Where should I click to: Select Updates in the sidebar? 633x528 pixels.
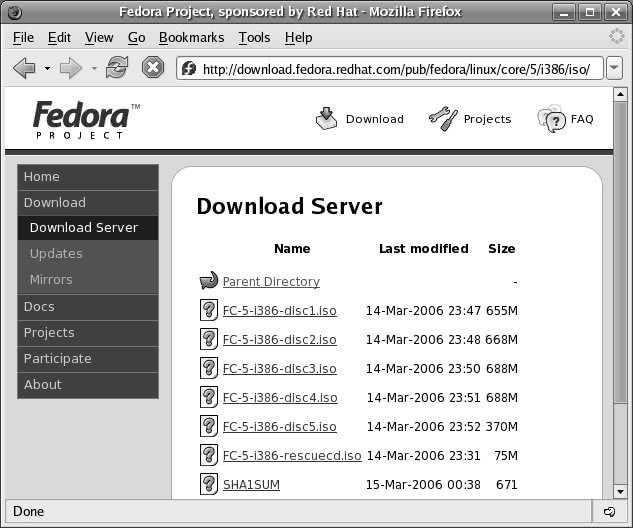(x=88, y=254)
